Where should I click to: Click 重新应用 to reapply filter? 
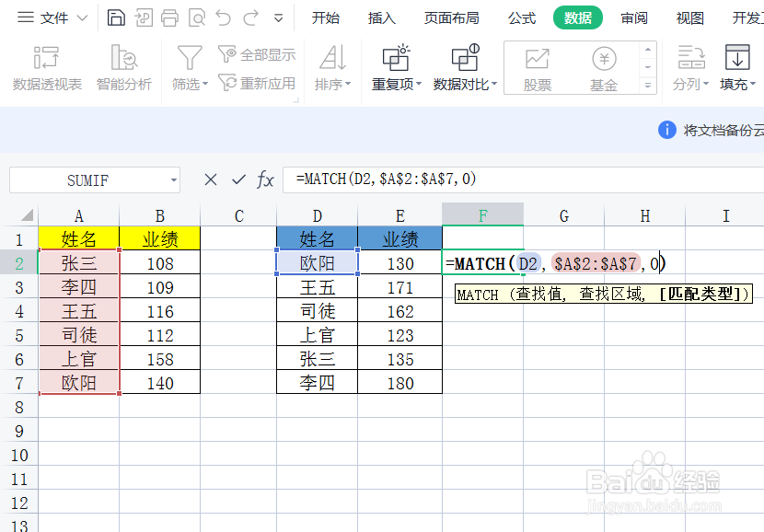pos(264,81)
